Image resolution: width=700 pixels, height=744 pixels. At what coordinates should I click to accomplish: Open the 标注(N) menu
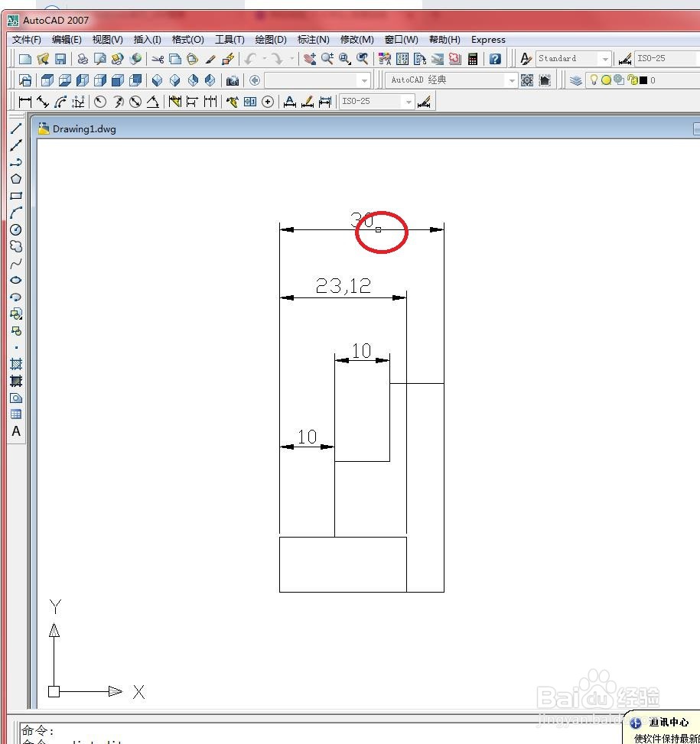[313, 40]
